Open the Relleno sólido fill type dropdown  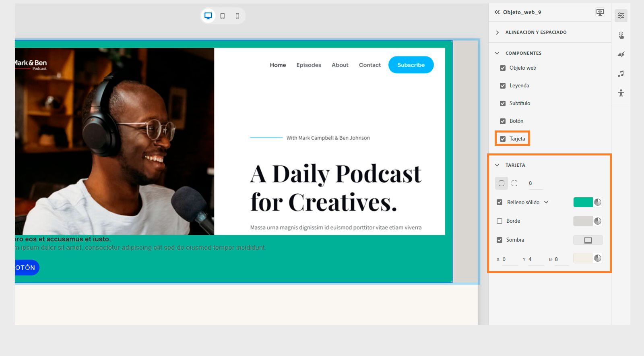pos(546,202)
